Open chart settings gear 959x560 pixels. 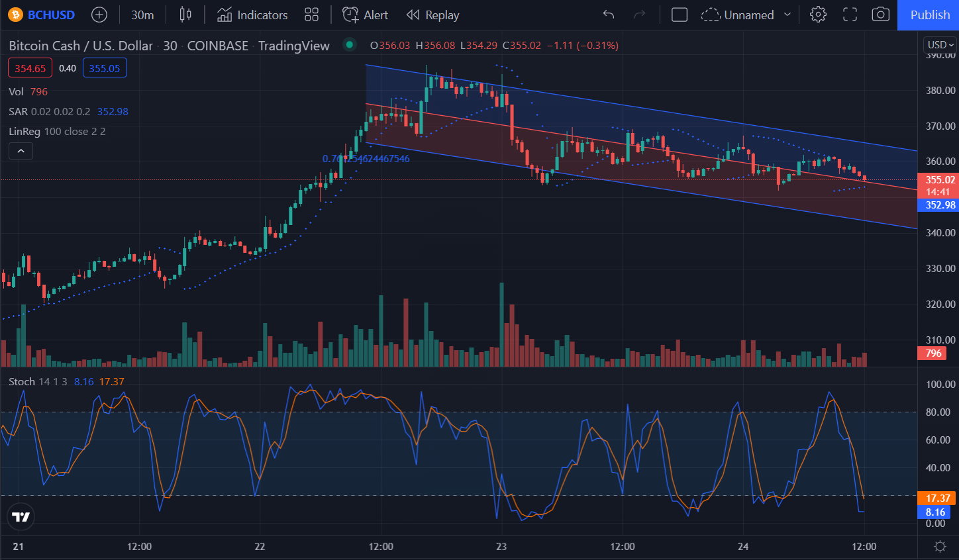click(818, 15)
